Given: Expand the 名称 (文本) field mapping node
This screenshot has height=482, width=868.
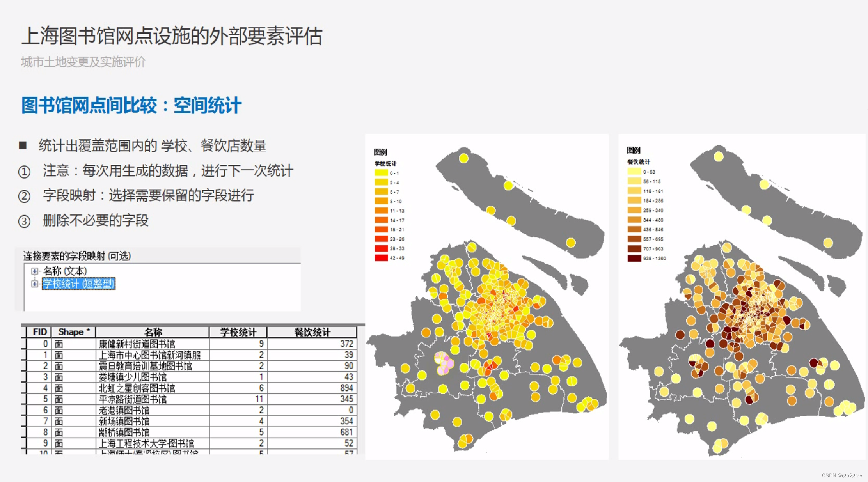Looking at the screenshot, I should pos(34,271).
